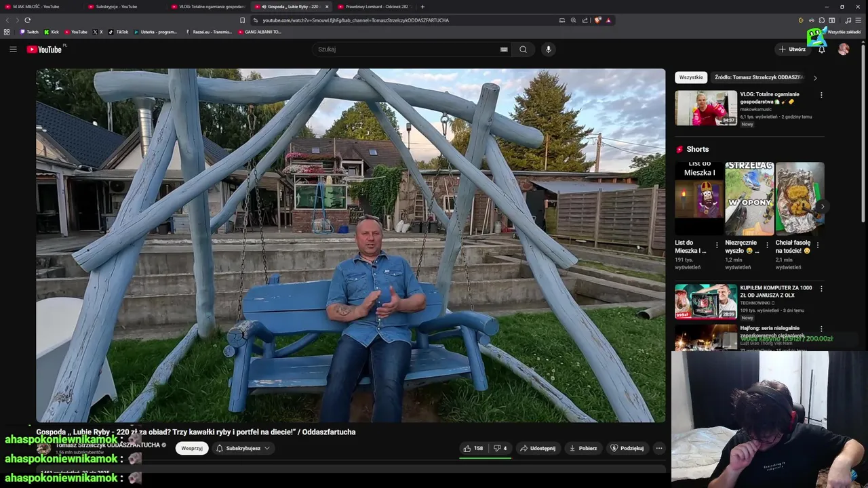The height and width of the screenshot is (488, 868).
Task: Open VLOG: Totalne ogarnianie gospodarstwa thumbnail
Action: pos(706,108)
